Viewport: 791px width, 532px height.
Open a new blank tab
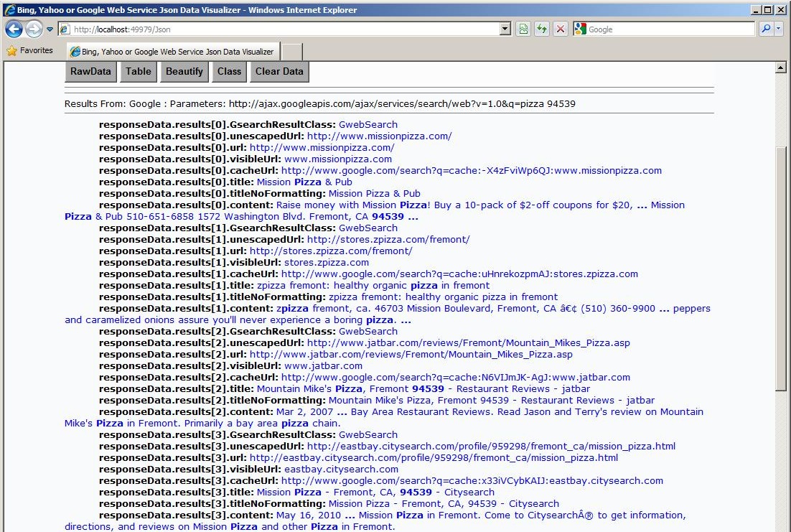click(x=291, y=52)
